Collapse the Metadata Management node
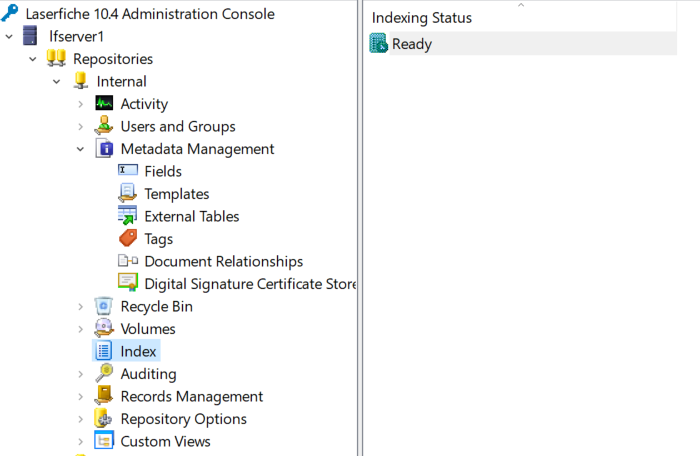This screenshot has height=456, width=700. point(80,149)
